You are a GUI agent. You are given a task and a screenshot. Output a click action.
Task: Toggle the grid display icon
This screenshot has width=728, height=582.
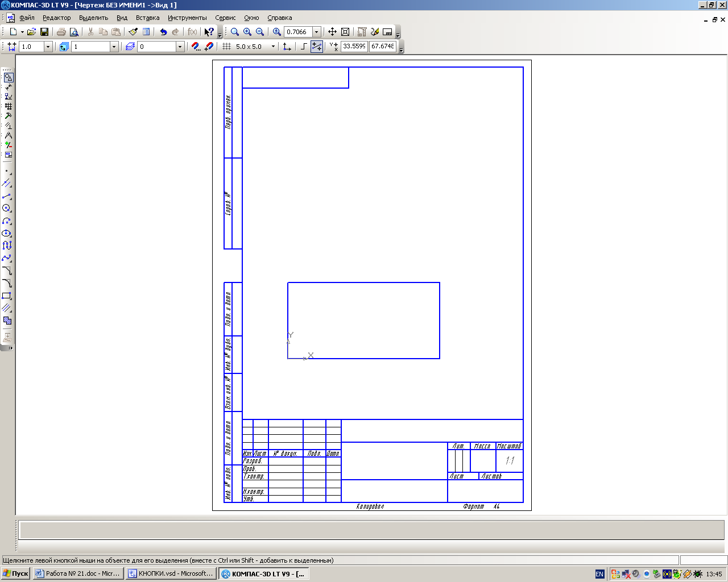(x=226, y=47)
